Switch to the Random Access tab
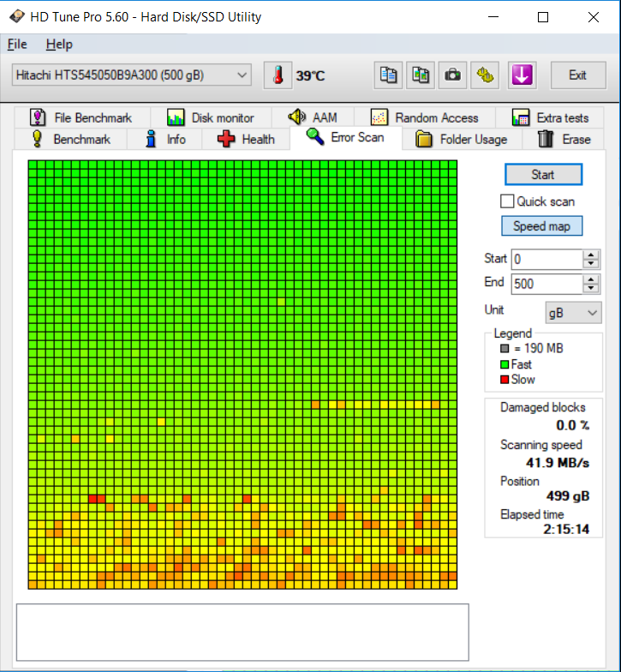The height and width of the screenshot is (672, 621). 425,117
